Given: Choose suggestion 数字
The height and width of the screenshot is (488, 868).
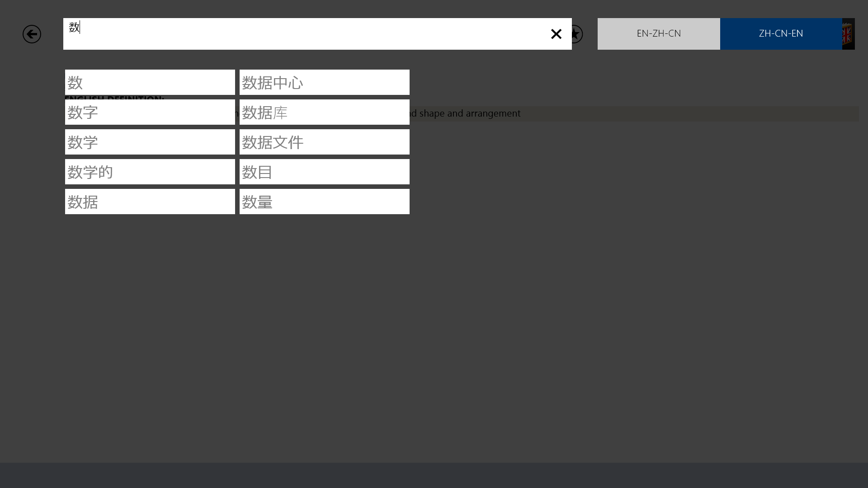Looking at the screenshot, I should (150, 112).
